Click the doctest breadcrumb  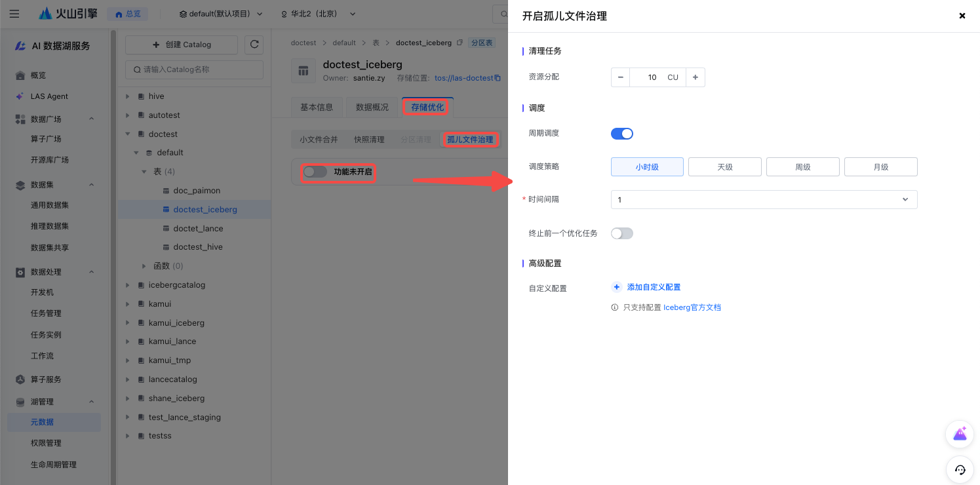click(304, 43)
